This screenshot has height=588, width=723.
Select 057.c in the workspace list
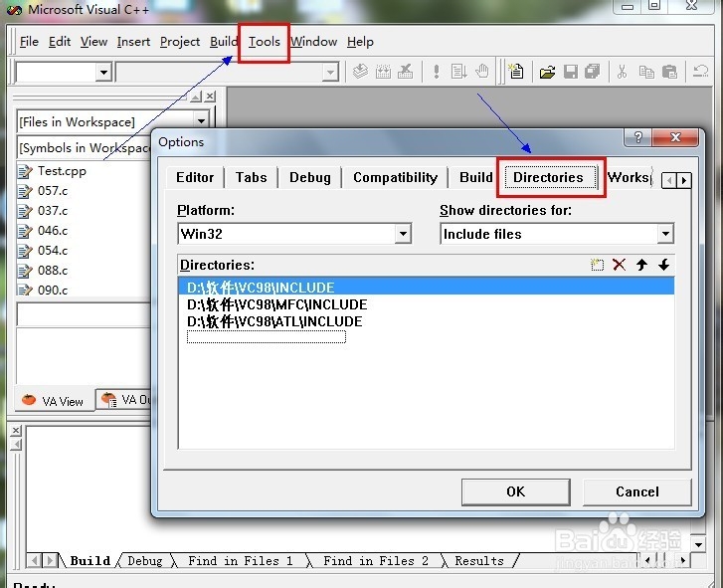pyautogui.click(x=53, y=191)
